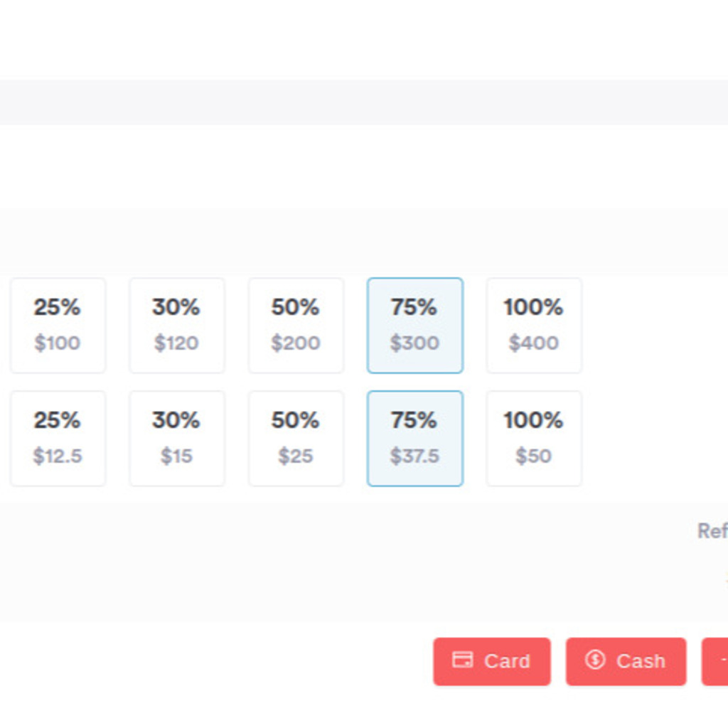Choose the 25% $100 option
The width and height of the screenshot is (728, 728).
click(58, 326)
